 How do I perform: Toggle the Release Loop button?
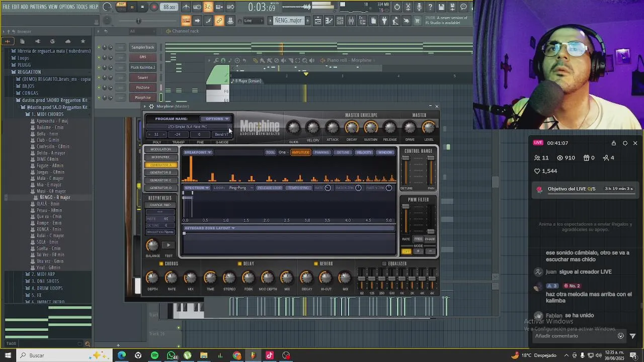click(x=269, y=188)
